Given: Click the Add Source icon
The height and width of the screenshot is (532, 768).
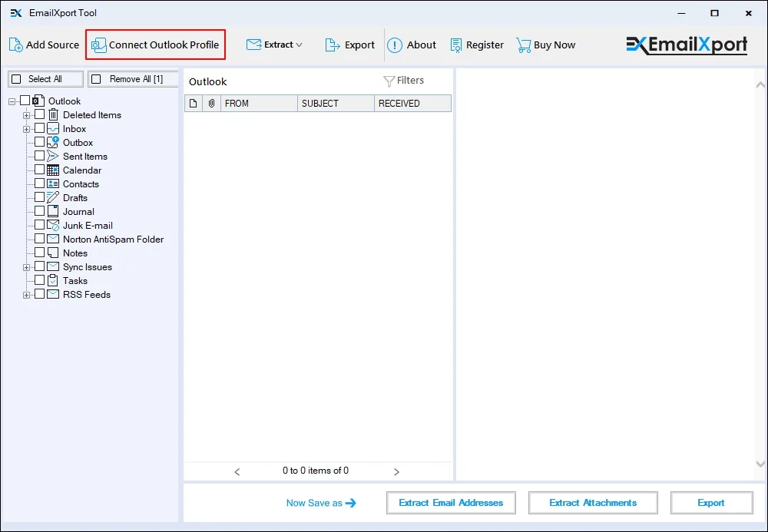Looking at the screenshot, I should (x=15, y=45).
